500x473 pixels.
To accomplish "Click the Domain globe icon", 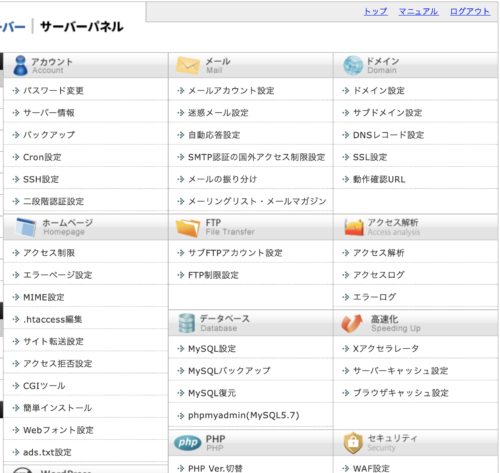I will 353,65.
